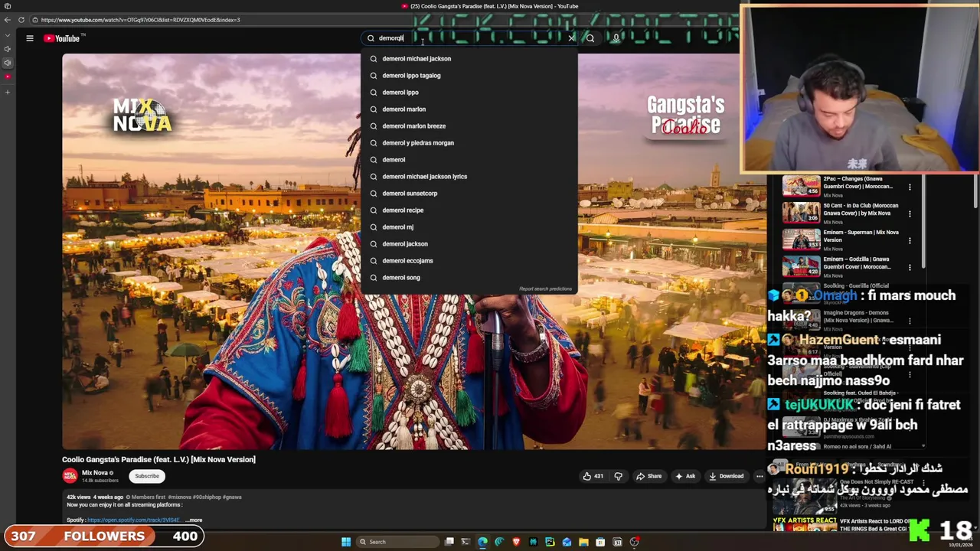980x551 pixels.
Task: Choose suggestion 'demerol y piedras morgan'
Action: (469, 143)
